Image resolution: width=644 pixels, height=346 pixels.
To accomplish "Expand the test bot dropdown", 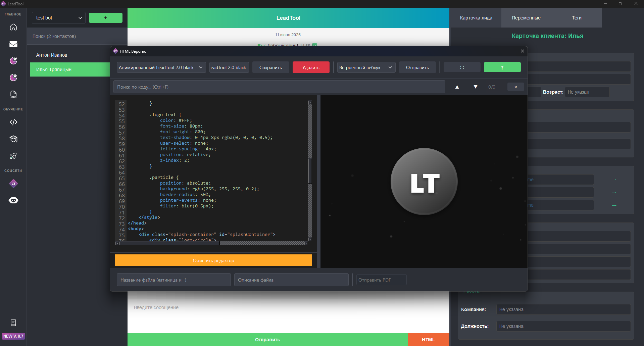I will pyautogui.click(x=59, y=18).
